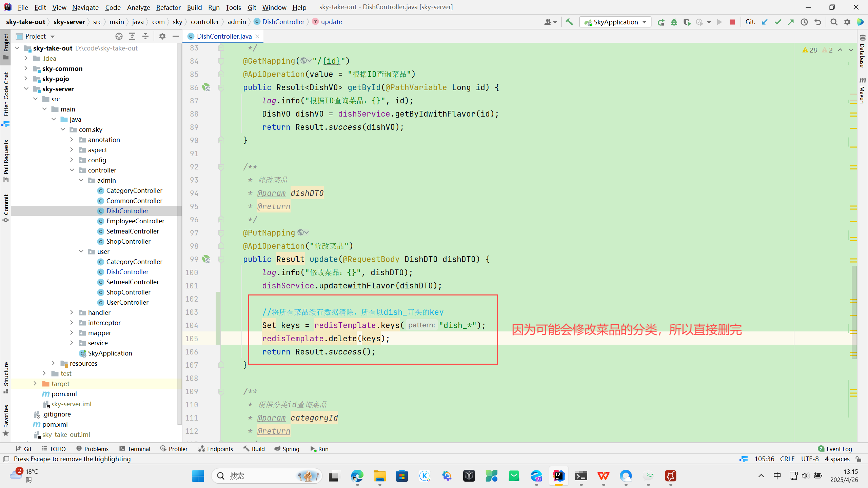Collapse all in Project panel
Screen dimensions: 868x488
coord(145,36)
